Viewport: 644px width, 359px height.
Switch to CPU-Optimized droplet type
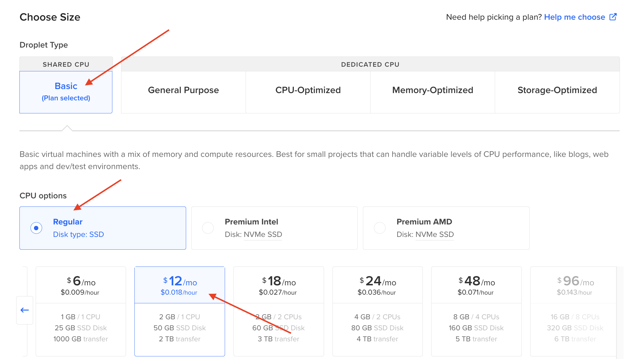pyautogui.click(x=308, y=92)
